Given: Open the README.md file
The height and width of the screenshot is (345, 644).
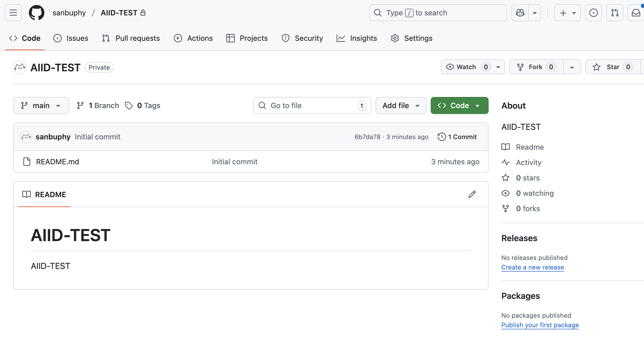Looking at the screenshot, I should pyautogui.click(x=58, y=162).
